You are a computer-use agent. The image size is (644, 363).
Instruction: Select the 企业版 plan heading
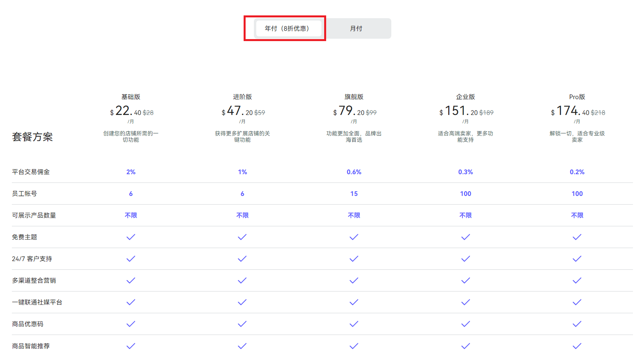465,97
